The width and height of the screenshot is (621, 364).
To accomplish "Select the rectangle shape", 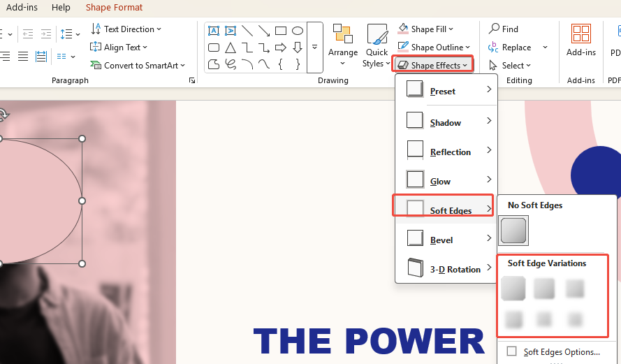I will click(281, 31).
